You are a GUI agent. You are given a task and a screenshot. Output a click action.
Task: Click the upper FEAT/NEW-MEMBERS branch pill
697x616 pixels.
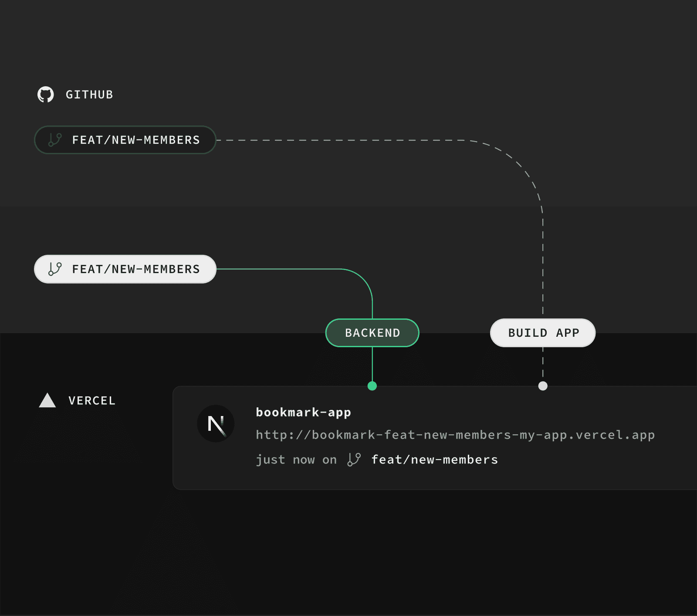(125, 140)
